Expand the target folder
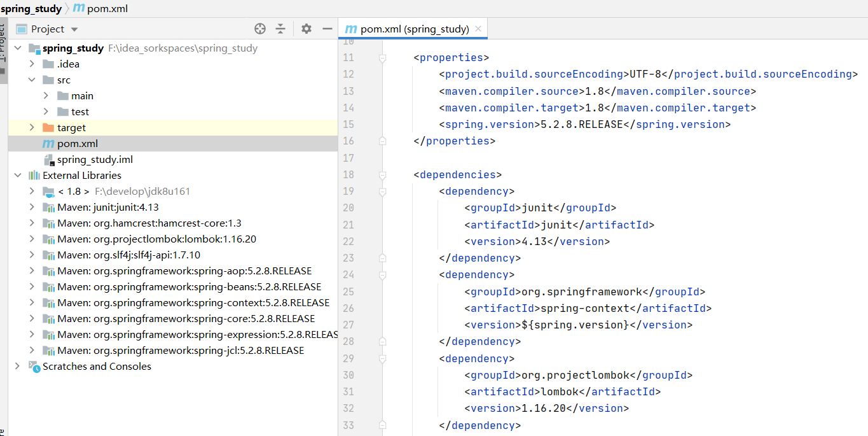868x436 pixels. point(32,128)
